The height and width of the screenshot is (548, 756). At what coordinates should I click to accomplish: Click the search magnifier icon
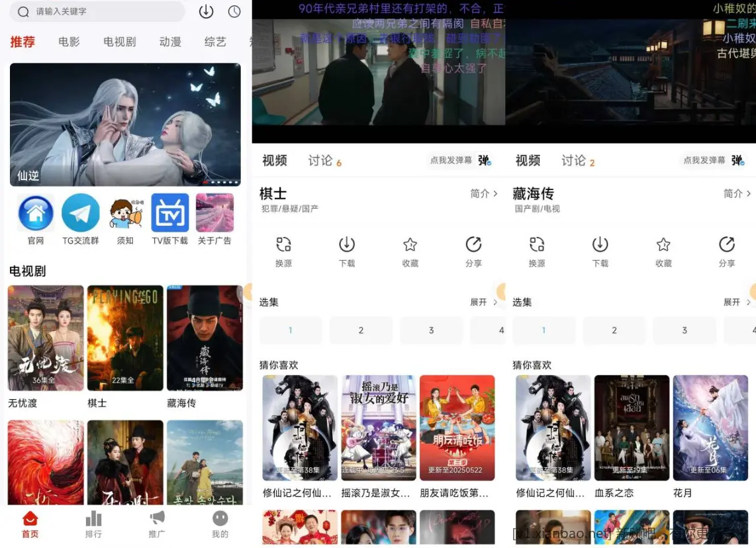23,11
